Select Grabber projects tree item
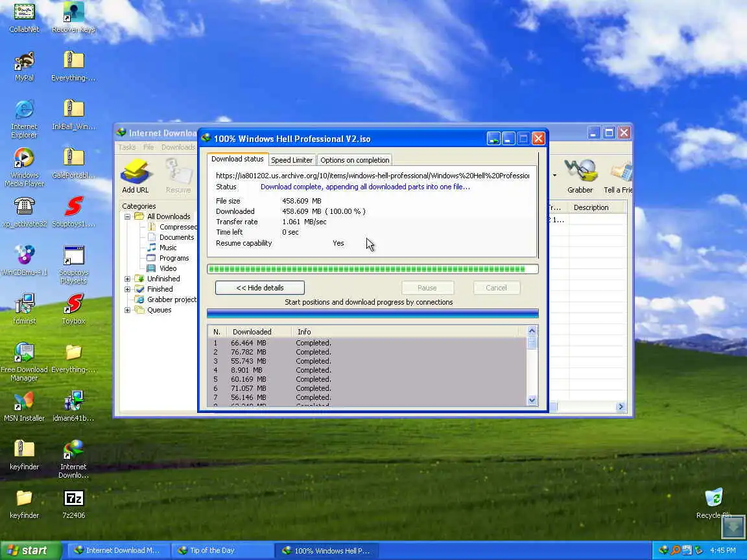Image resolution: width=747 pixels, height=560 pixels. 166,300
